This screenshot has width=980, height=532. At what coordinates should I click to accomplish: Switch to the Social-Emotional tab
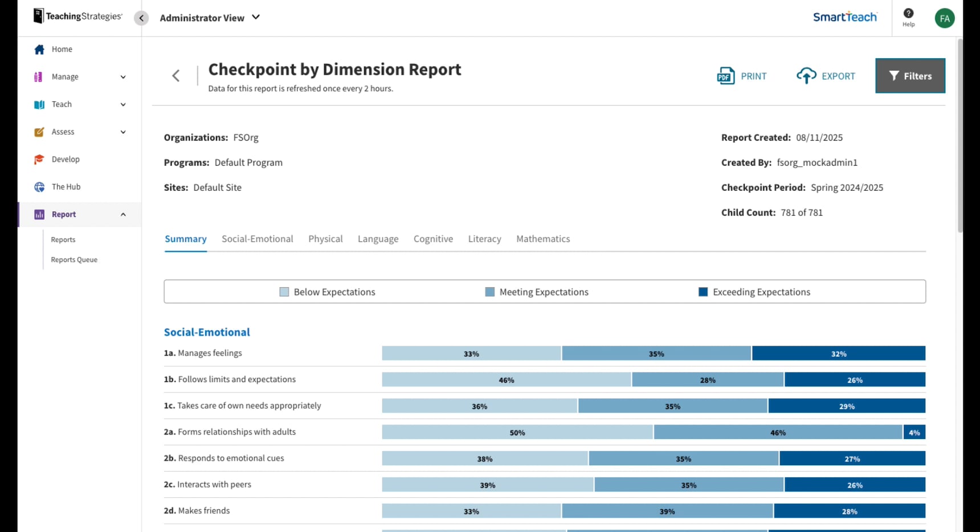point(258,239)
